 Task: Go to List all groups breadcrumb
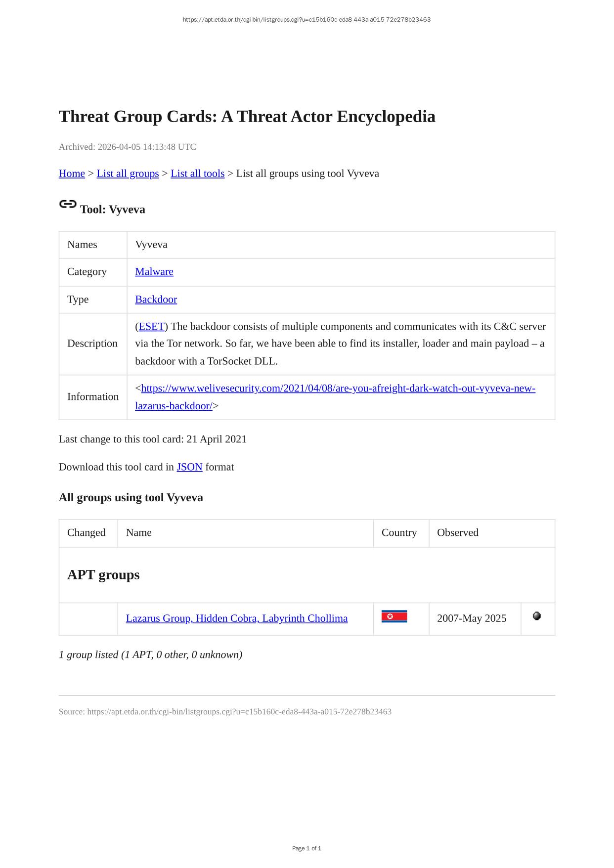pos(128,174)
